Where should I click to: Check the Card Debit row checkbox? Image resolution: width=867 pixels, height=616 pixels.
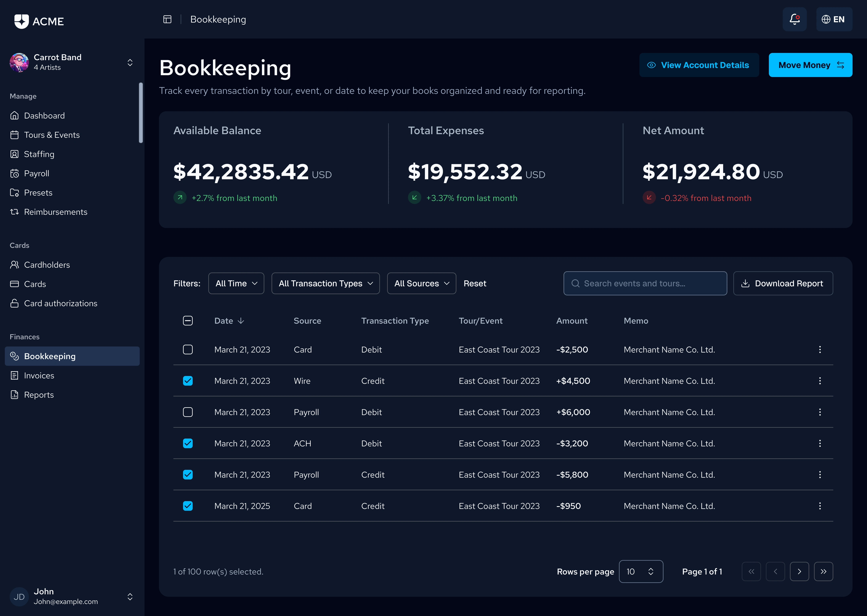click(x=188, y=350)
